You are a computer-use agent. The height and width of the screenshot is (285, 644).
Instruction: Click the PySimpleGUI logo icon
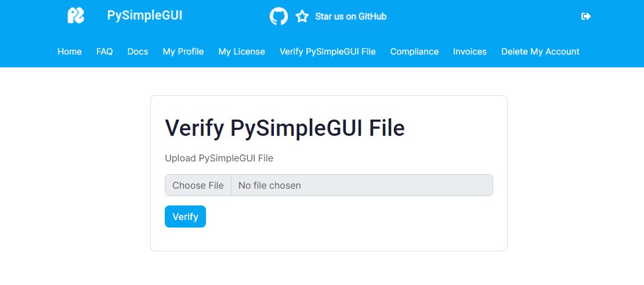click(x=75, y=16)
